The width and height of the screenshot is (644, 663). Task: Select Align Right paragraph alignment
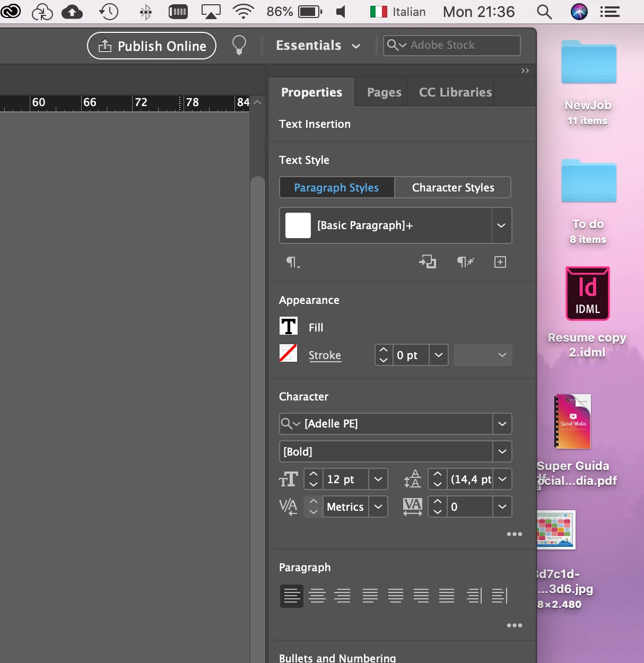click(343, 596)
